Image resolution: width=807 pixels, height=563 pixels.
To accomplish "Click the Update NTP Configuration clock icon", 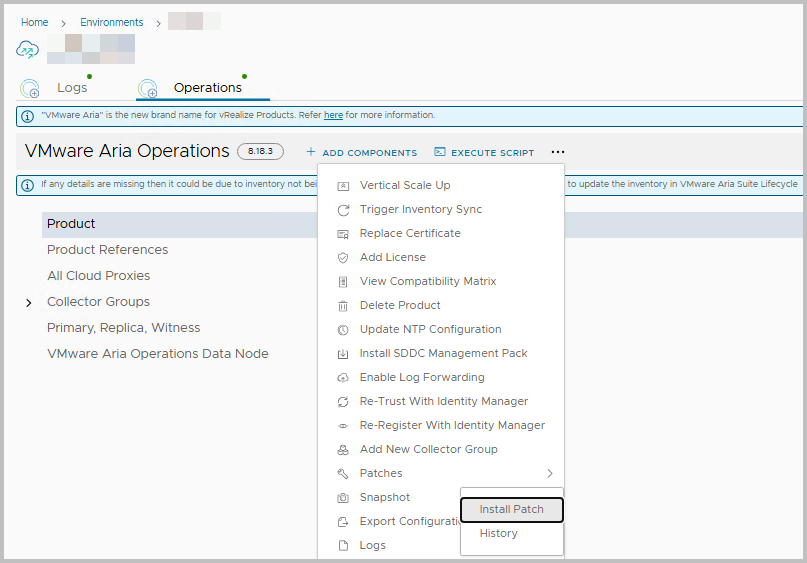I will pyautogui.click(x=343, y=330).
